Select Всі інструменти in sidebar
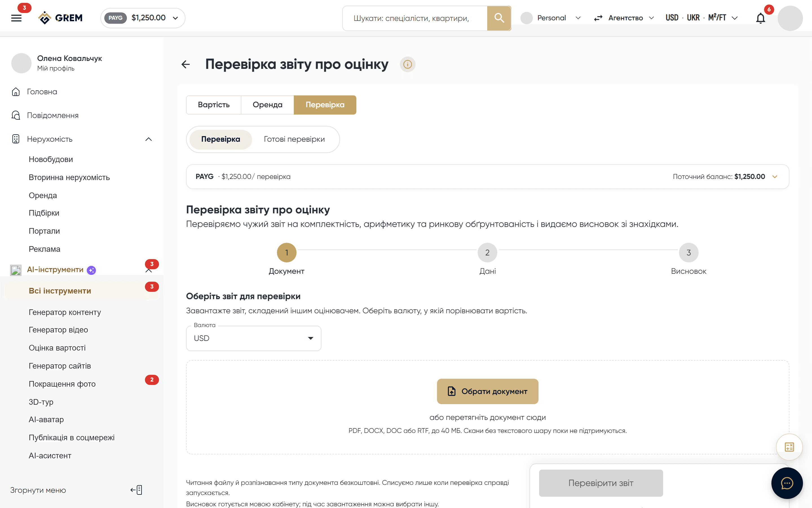The height and width of the screenshot is (508, 812). click(81, 291)
